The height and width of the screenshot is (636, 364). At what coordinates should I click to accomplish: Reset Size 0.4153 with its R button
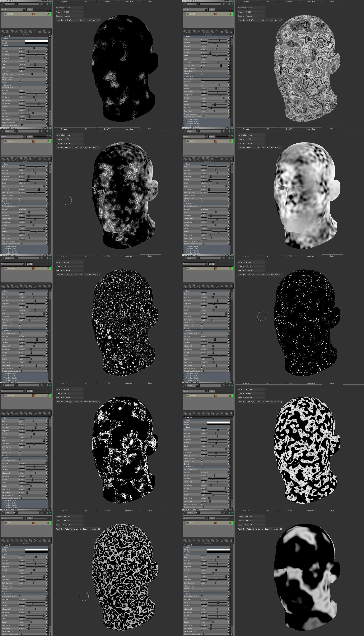click(47, 48)
